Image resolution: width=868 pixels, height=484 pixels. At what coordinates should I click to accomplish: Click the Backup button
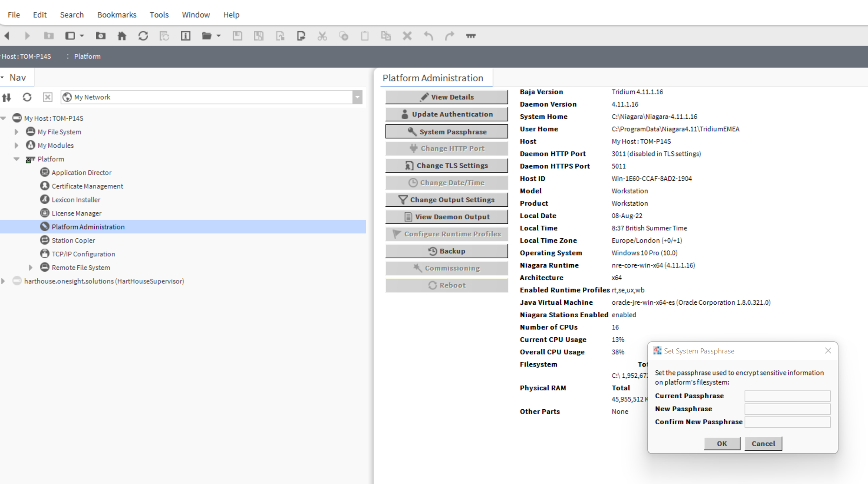pos(446,251)
